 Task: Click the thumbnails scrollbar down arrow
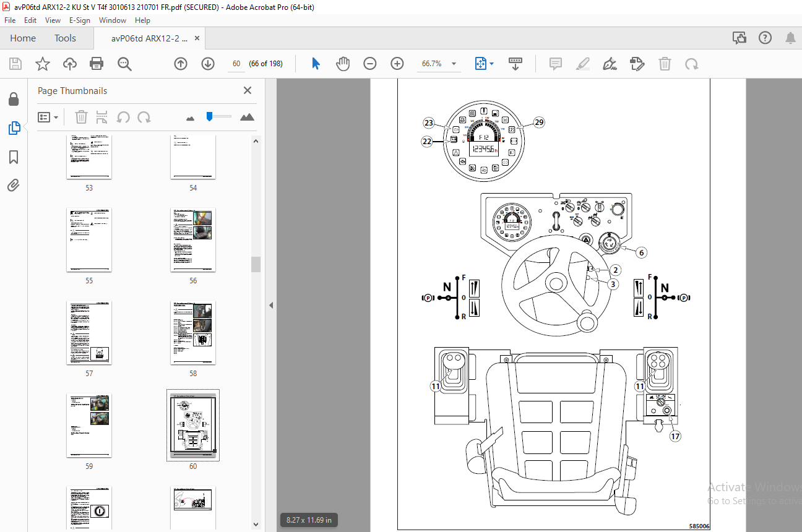pos(256,524)
